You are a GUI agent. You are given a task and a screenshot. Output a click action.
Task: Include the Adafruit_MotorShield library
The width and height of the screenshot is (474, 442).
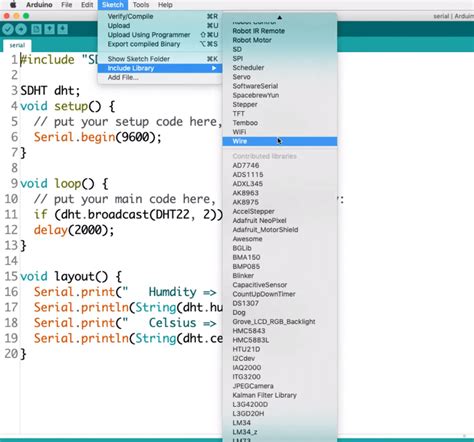280,230
